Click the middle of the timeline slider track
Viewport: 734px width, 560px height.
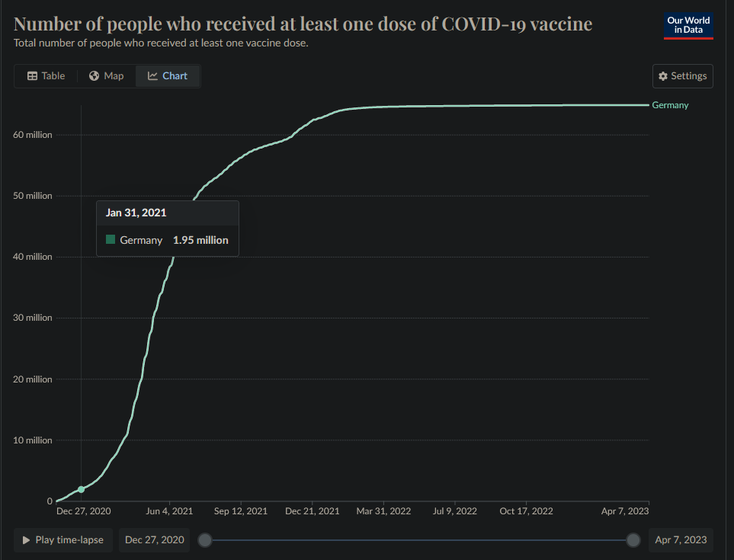(x=418, y=540)
